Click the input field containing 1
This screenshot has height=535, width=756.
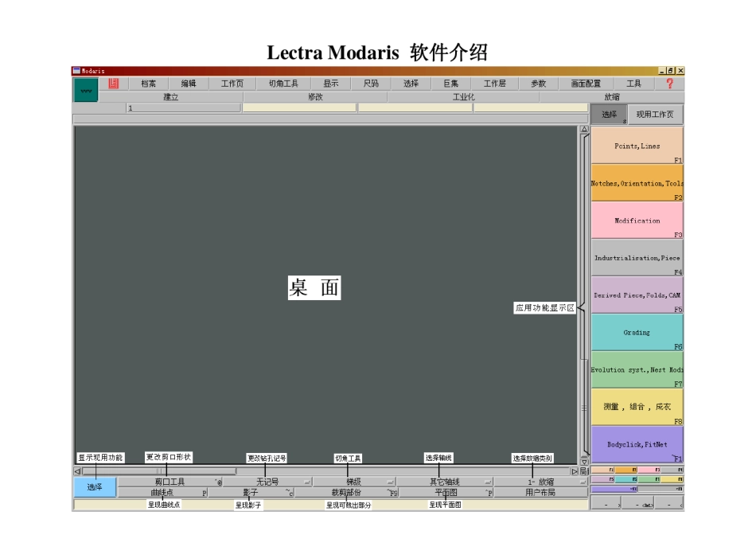coord(183,108)
